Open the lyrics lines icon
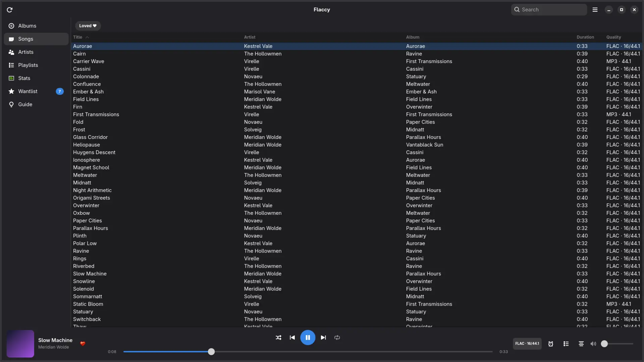The image size is (644, 362). tap(581, 344)
